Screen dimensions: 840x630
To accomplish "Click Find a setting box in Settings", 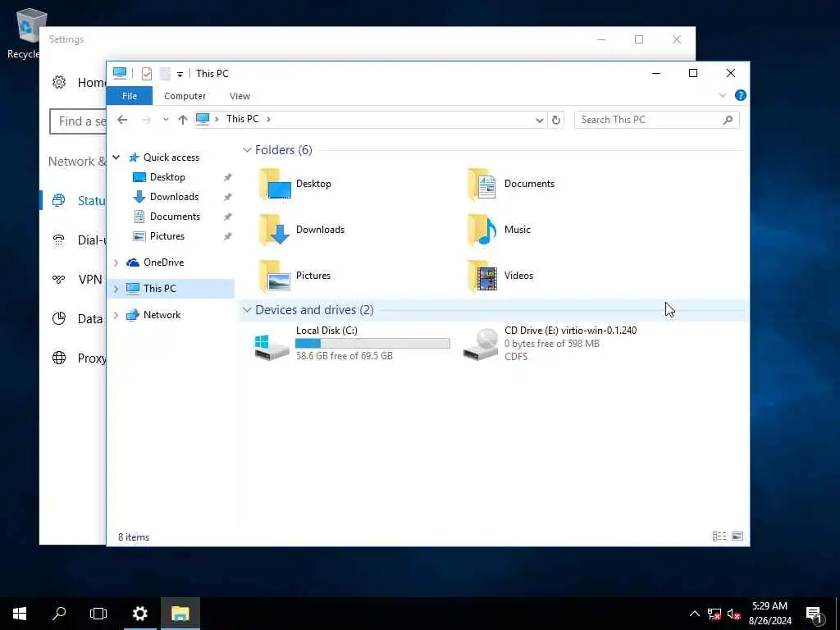I will [x=78, y=121].
